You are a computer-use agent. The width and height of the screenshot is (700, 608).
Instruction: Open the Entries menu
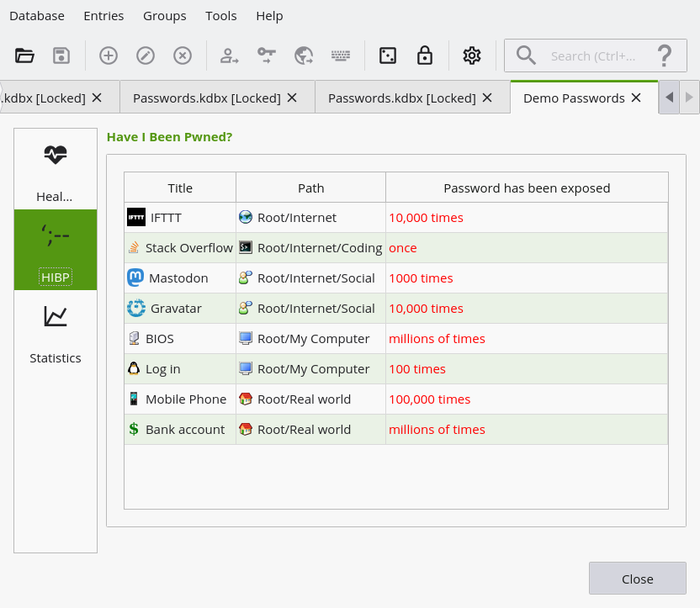point(103,16)
